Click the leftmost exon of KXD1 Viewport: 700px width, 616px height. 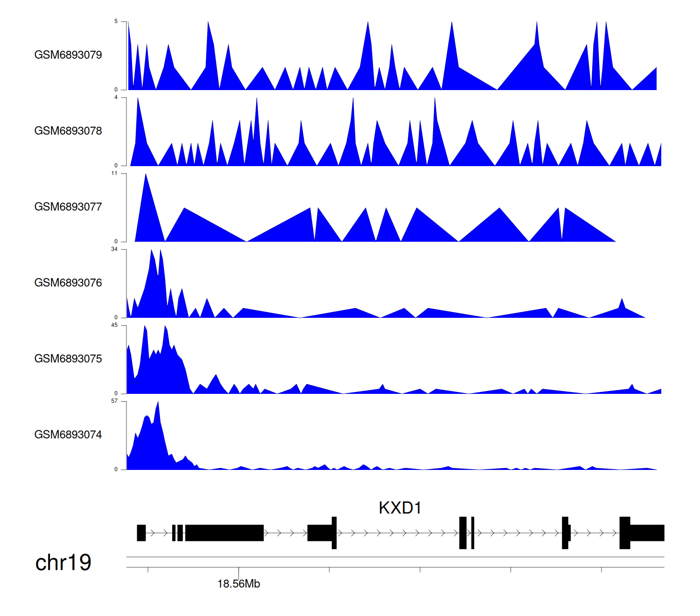141,533
